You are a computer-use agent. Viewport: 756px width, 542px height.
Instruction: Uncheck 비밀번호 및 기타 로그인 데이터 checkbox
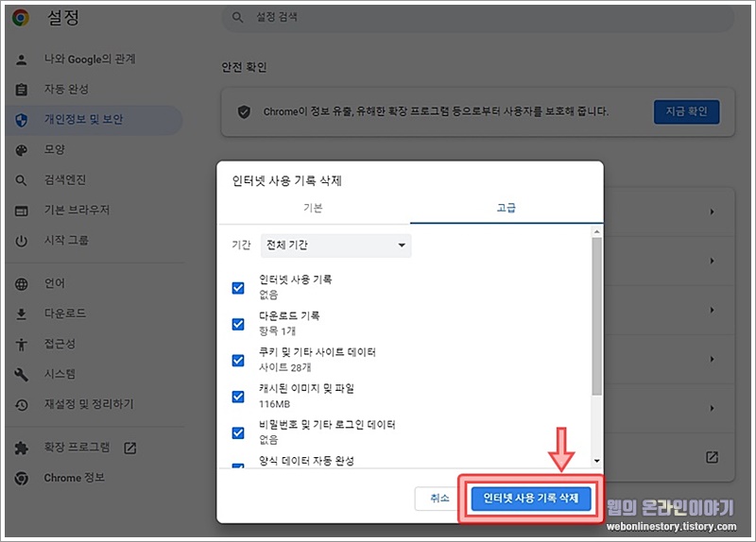point(238,432)
